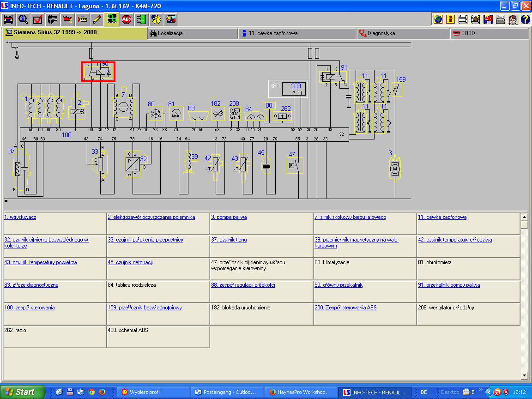Open the ABS toolbar icon
Screen dimensions: 532x399
point(127,19)
